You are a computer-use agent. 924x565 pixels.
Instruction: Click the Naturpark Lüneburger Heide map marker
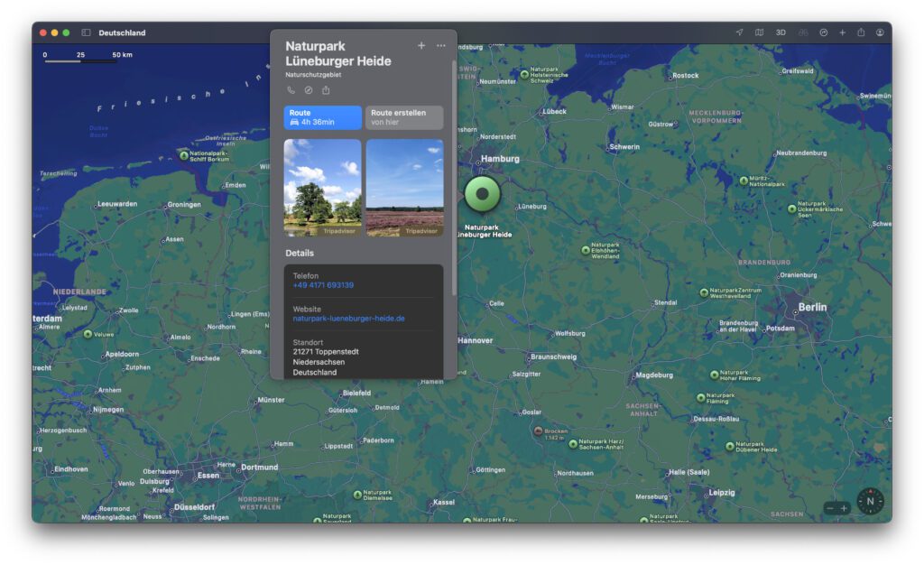click(x=482, y=193)
